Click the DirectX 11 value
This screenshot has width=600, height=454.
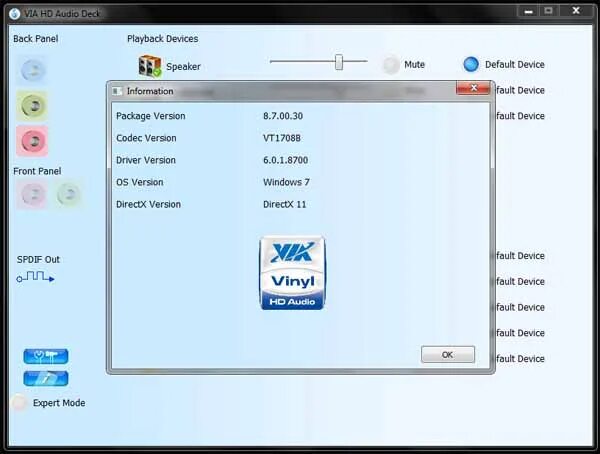[285, 204]
